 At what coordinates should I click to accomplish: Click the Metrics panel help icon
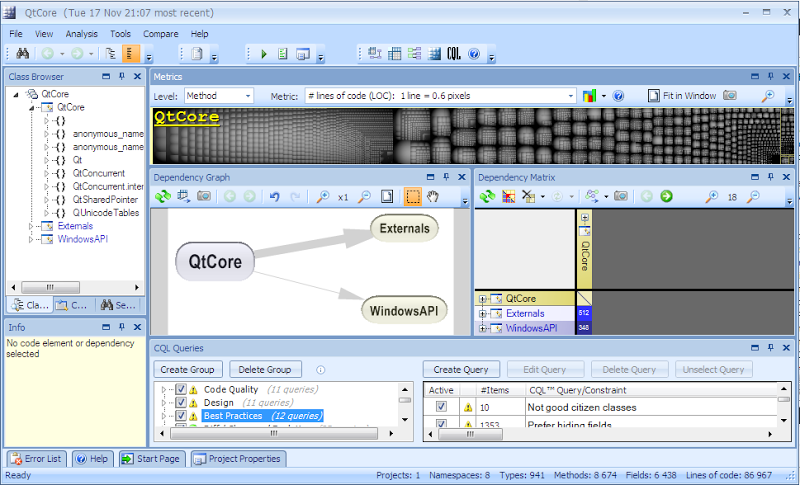(x=618, y=96)
